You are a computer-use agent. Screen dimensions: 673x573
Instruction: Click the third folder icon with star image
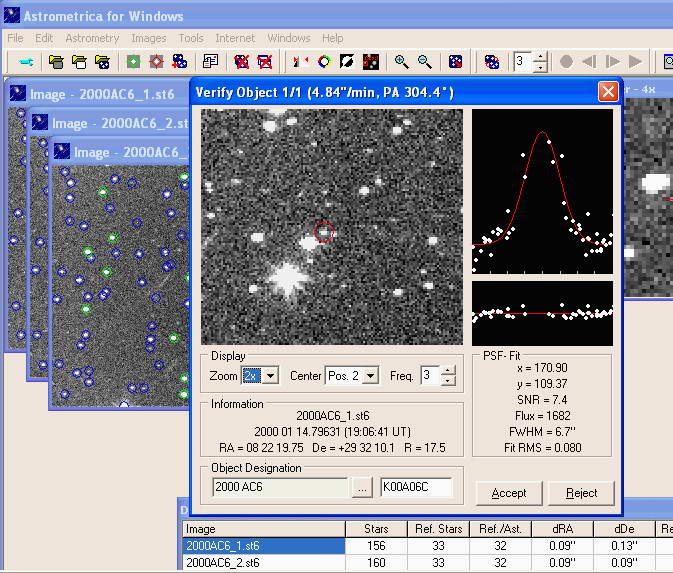click(x=102, y=62)
